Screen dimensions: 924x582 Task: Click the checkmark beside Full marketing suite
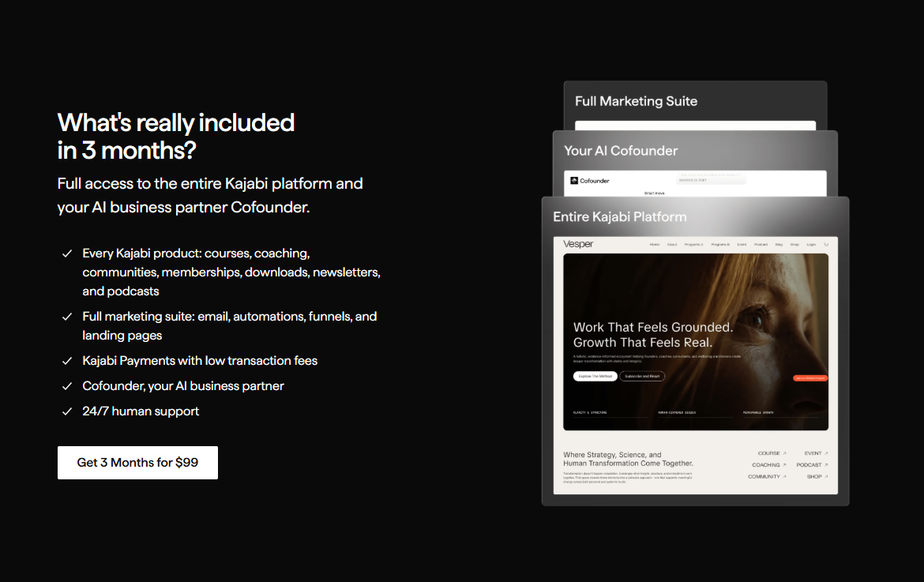67,317
